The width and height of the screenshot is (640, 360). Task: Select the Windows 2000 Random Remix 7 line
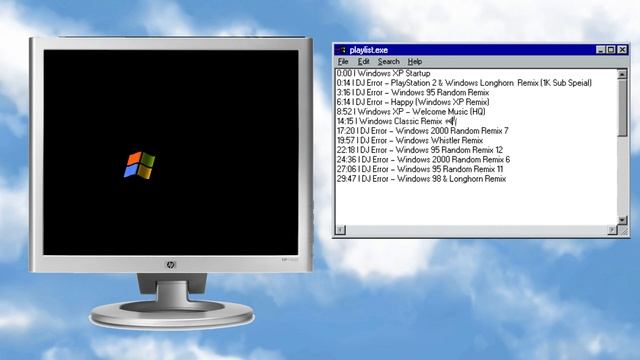tap(422, 131)
